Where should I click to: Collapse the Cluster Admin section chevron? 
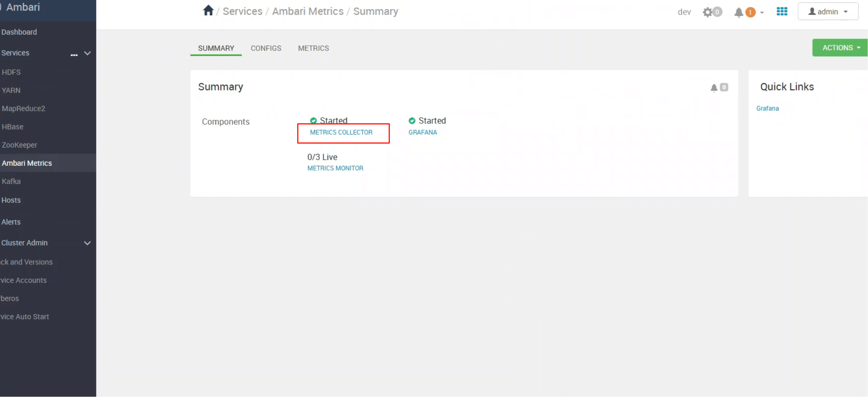tap(87, 243)
